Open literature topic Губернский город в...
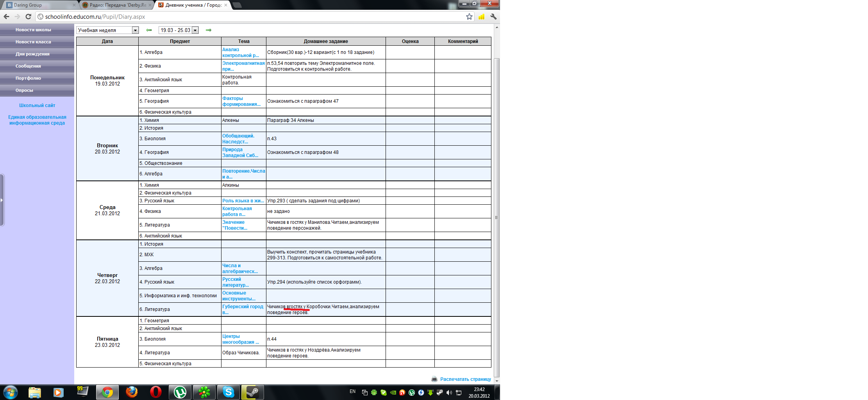This screenshot has width=868, height=400. pos(243,309)
